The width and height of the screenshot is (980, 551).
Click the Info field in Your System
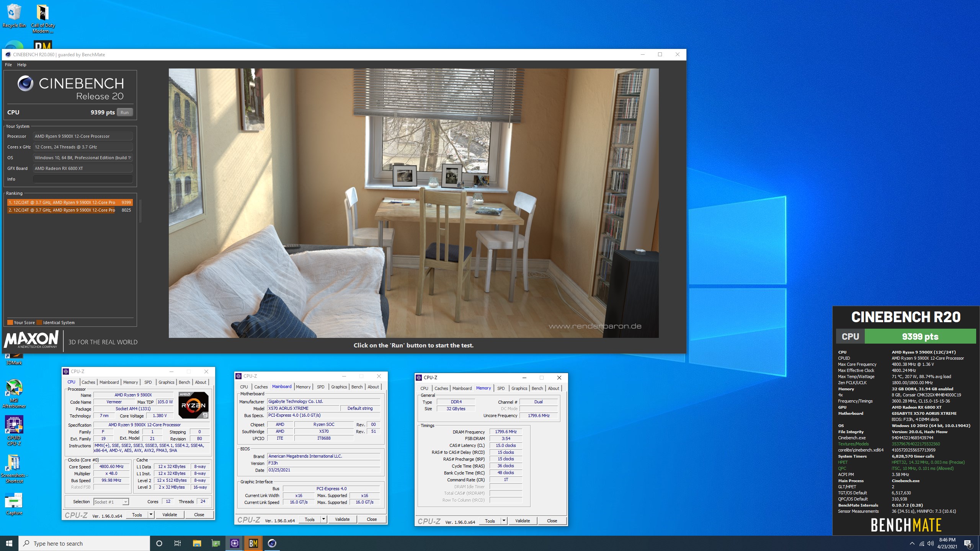(83, 179)
